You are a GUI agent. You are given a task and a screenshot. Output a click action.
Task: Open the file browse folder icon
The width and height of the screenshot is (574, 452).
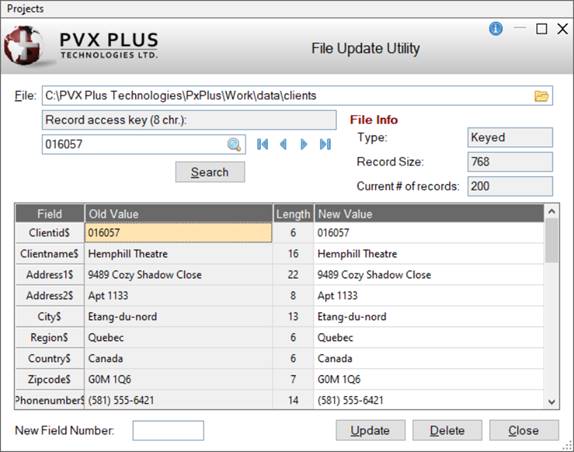541,96
